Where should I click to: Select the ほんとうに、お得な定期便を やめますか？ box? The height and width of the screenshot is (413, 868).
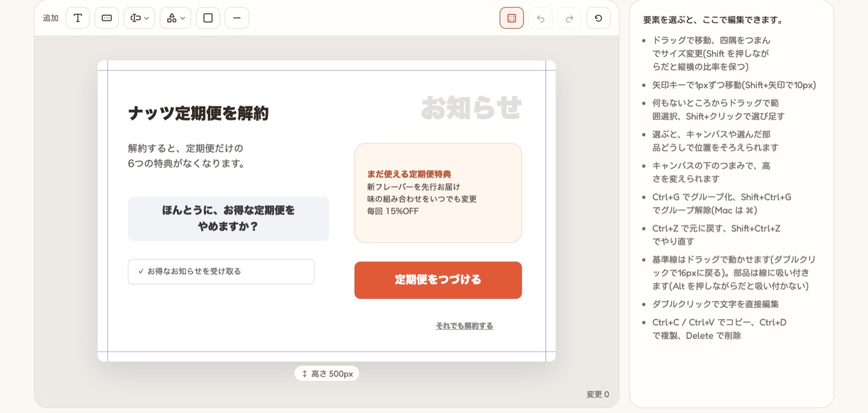[x=228, y=219]
